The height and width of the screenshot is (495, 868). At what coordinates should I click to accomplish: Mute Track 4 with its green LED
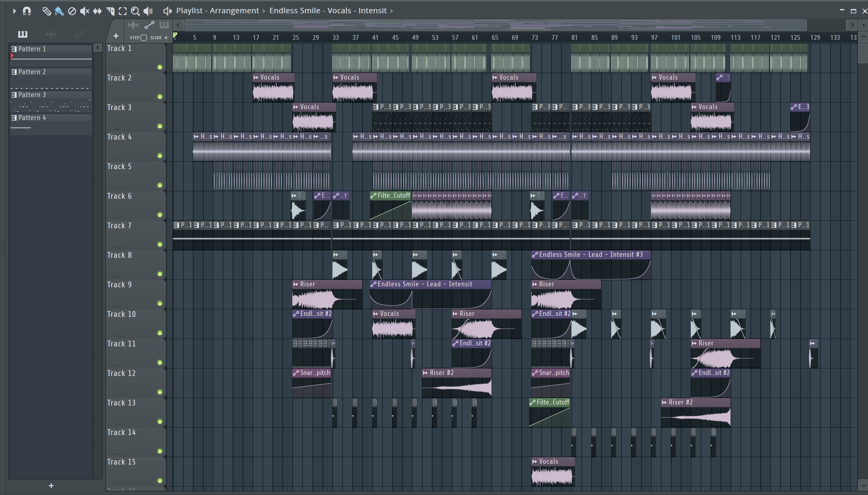pyautogui.click(x=160, y=156)
